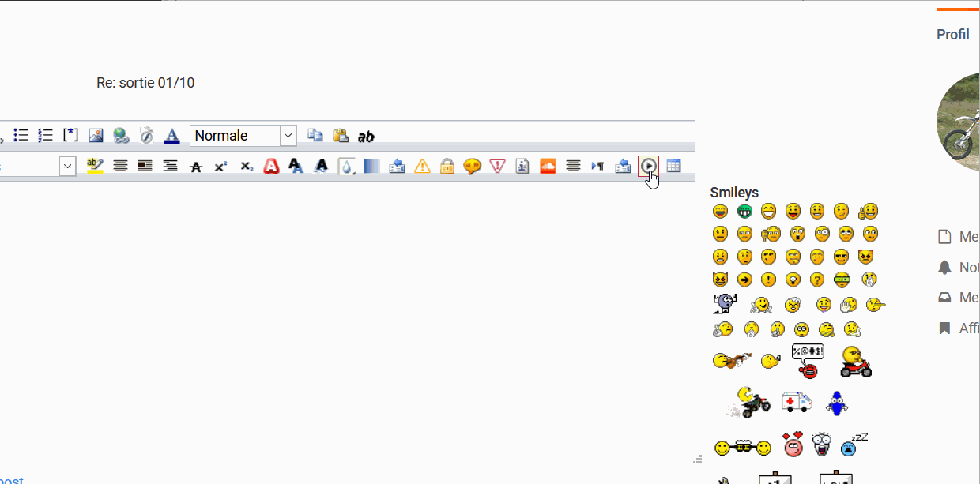Insert question mark smiley
This screenshot has height=484, width=980.
[817, 280]
